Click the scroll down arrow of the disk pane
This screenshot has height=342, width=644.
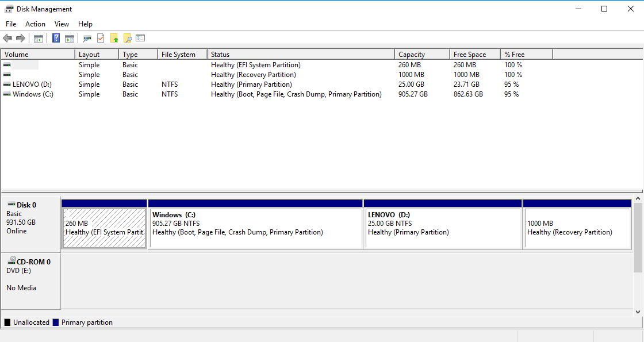coord(638,312)
